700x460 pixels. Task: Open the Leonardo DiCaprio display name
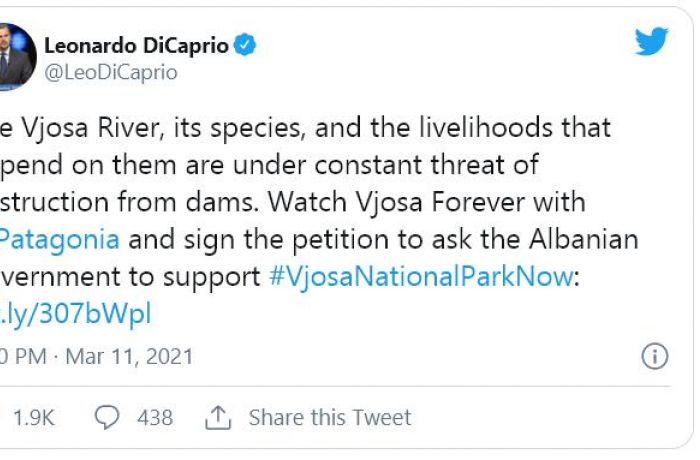click(x=137, y=46)
